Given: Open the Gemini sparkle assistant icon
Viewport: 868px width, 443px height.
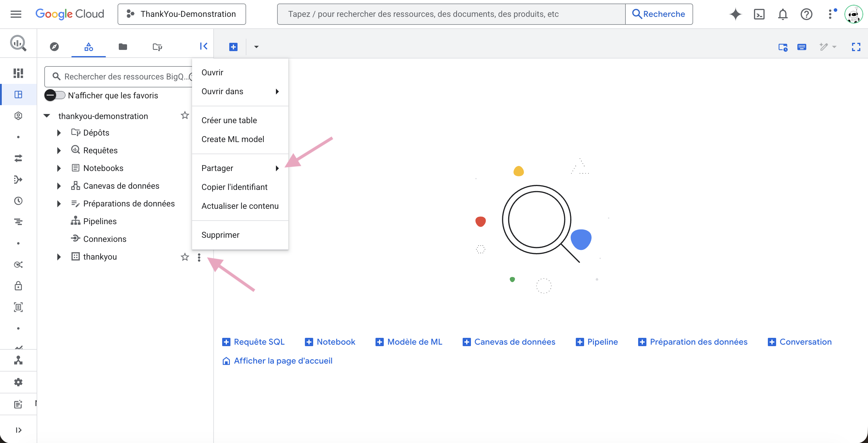Looking at the screenshot, I should point(735,14).
